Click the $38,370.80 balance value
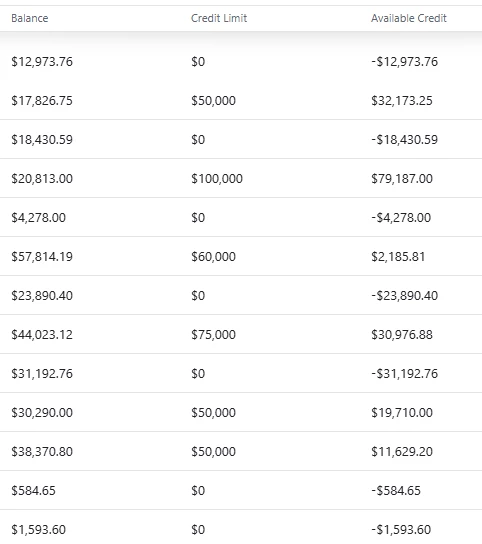Viewport: 482px width, 544px height. [42, 452]
